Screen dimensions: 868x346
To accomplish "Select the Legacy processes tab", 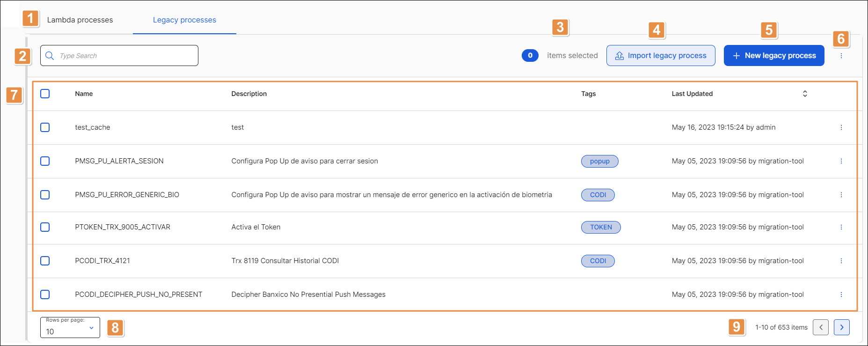I will (x=184, y=20).
